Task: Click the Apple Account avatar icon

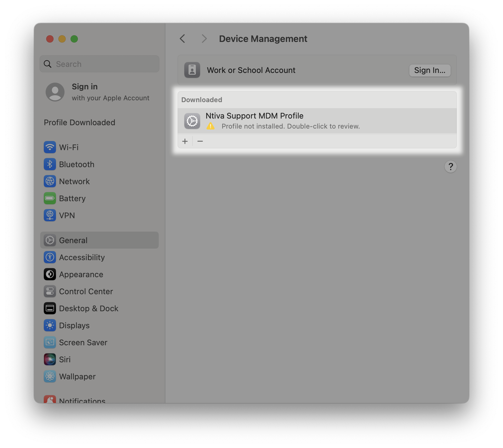Action: [x=55, y=92]
